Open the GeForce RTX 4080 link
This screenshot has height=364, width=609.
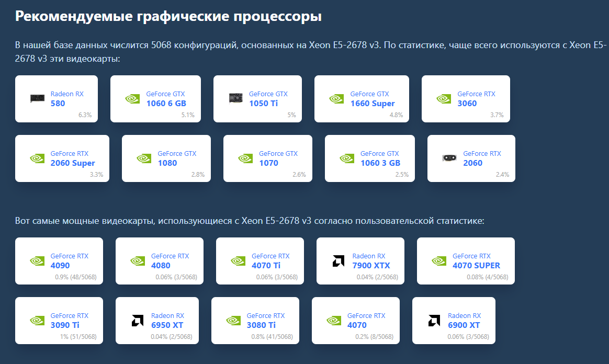[170, 261]
